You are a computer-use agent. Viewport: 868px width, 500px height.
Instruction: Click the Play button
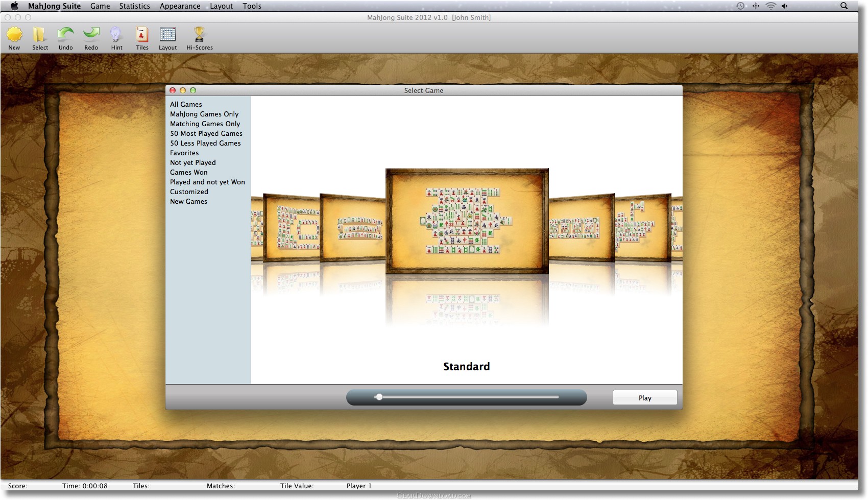coord(645,398)
